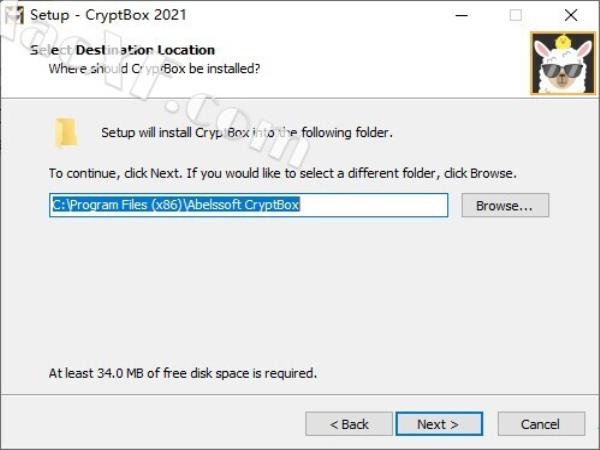Click the llama's black sunglasses
This screenshot has height=450, width=600.
[x=562, y=70]
